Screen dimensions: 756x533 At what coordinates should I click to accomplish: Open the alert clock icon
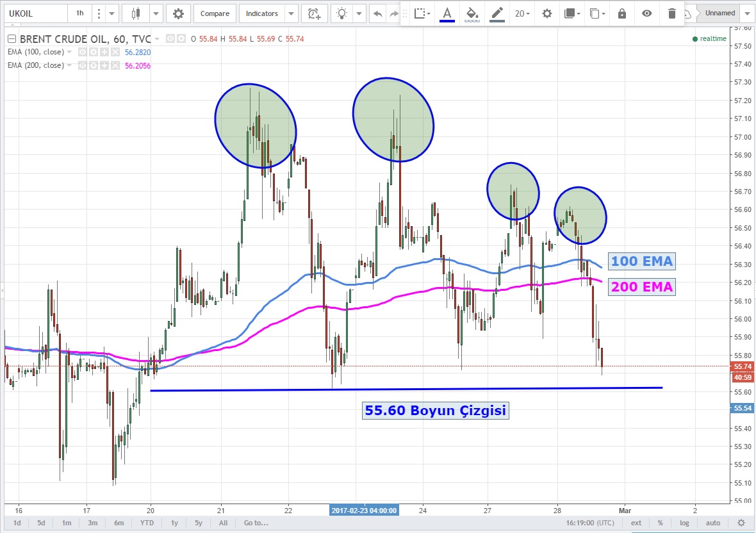click(x=314, y=13)
